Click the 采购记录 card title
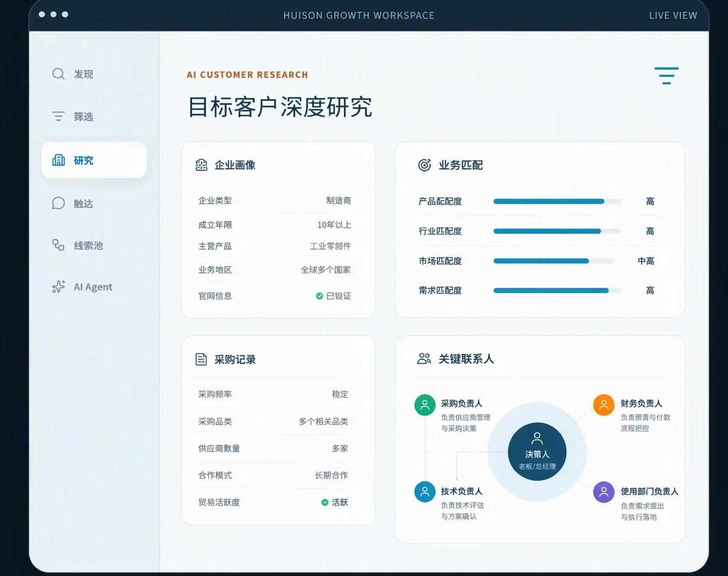This screenshot has width=728, height=576. 235,360
